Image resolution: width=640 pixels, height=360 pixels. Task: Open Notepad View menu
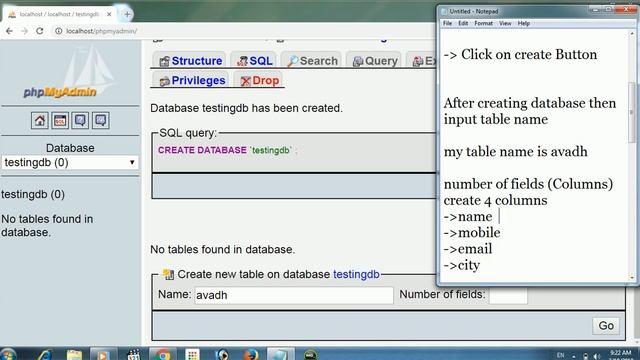tap(505, 23)
